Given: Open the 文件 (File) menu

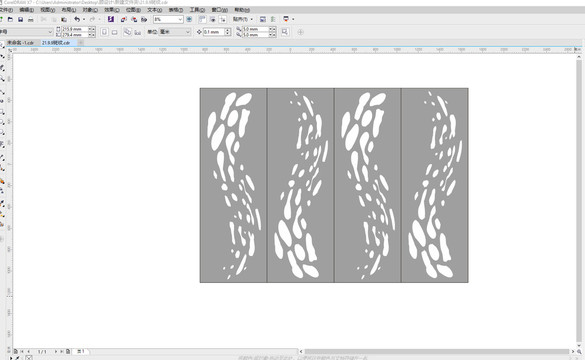Looking at the screenshot, I should click(x=6, y=10).
